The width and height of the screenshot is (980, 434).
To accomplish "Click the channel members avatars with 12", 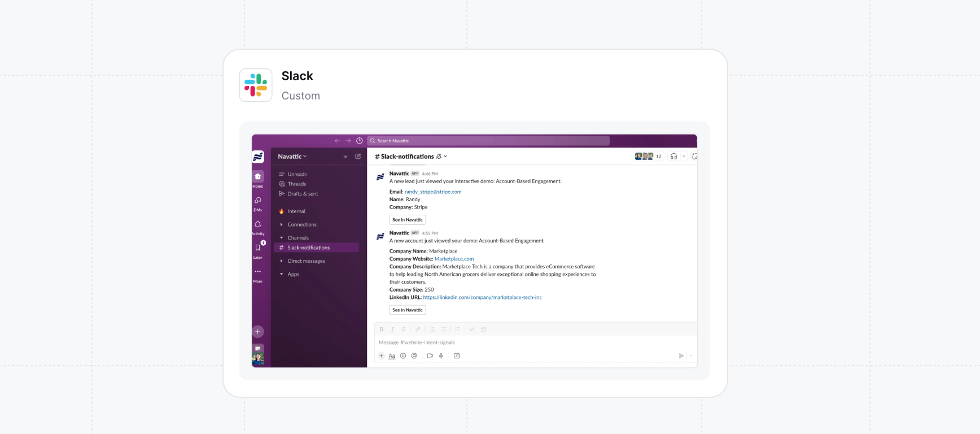I will (x=649, y=157).
